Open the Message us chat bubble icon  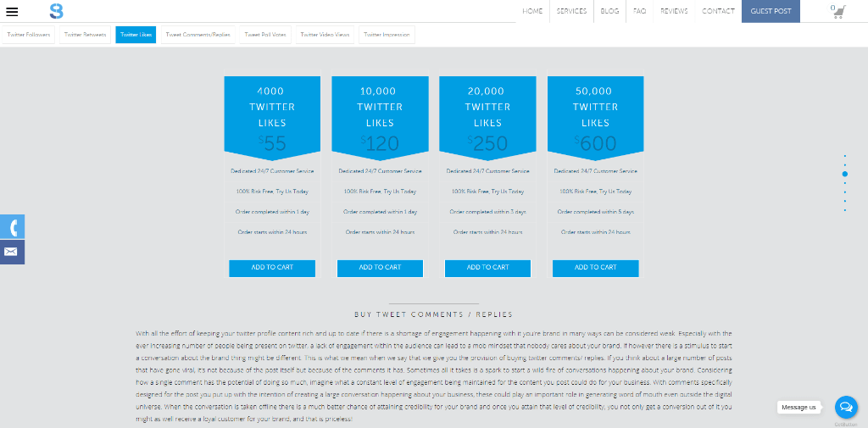pyautogui.click(x=846, y=408)
